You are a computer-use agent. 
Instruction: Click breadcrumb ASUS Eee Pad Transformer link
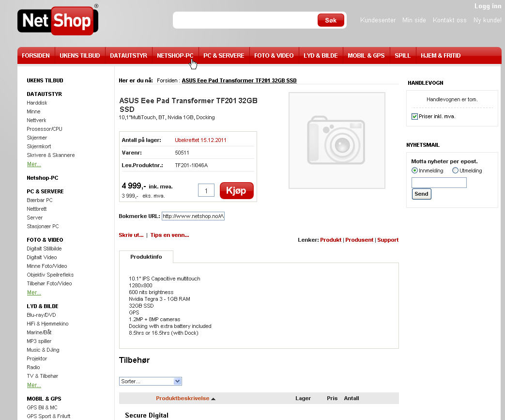click(239, 80)
